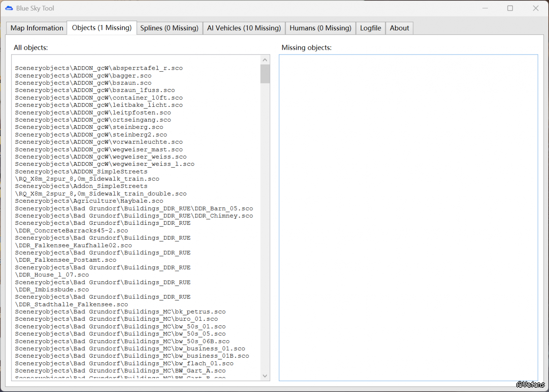Maximize the Blue Sky Tool window

point(510,8)
